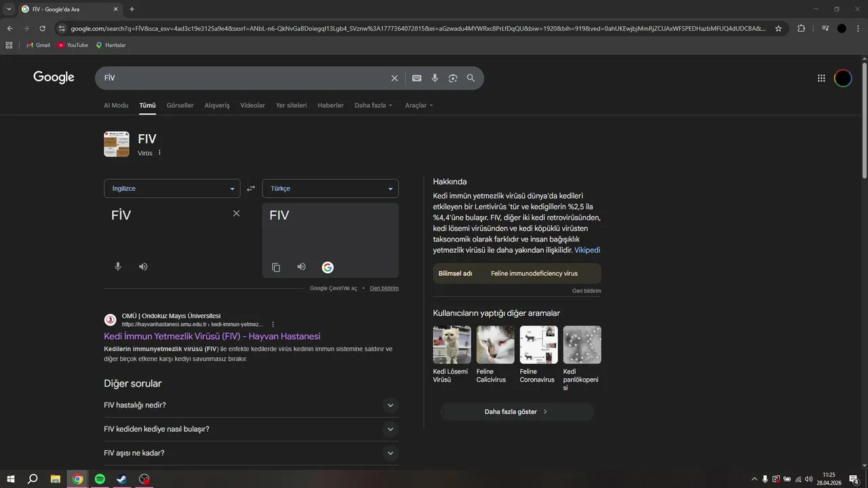Open Spotify from the taskbar

click(100, 479)
